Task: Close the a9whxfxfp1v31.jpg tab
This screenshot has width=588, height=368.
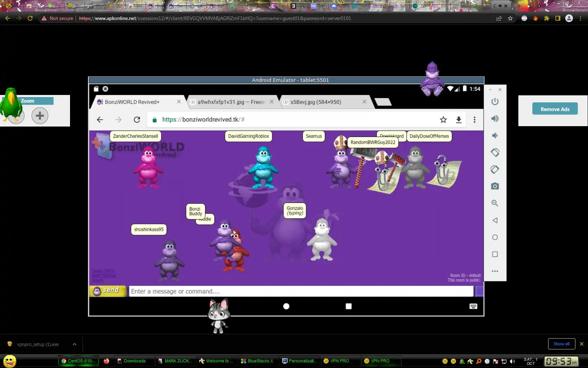Action: pyautogui.click(x=272, y=102)
